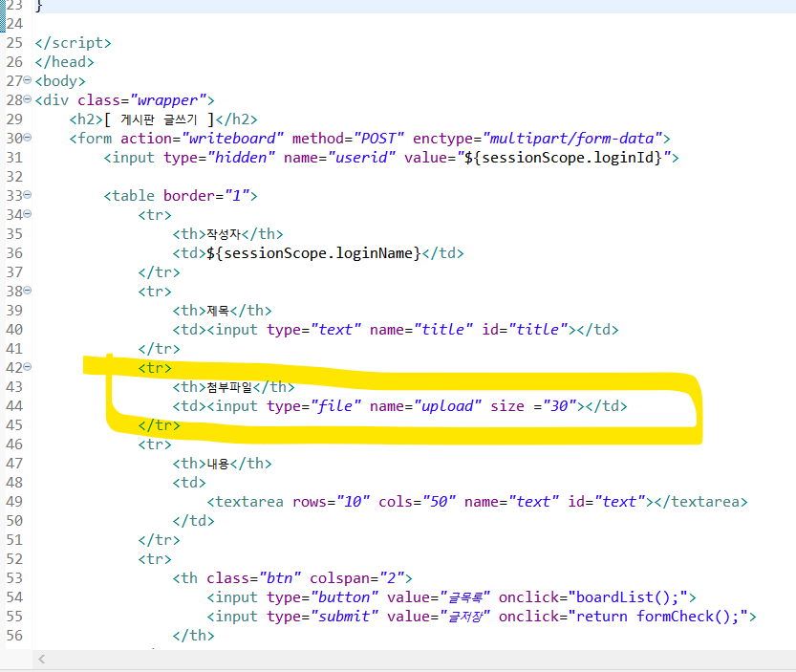Click the class="btn" value
The image size is (796, 672).
280,578
